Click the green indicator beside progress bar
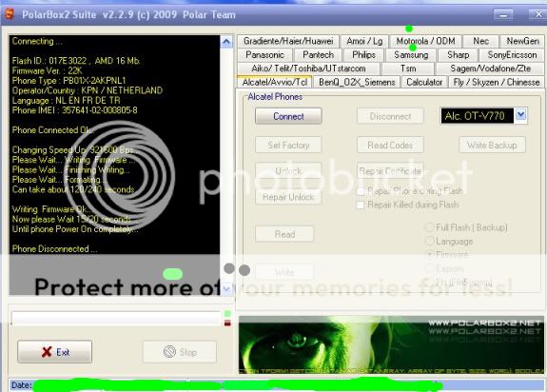The height and width of the screenshot is (392, 547). (x=227, y=314)
